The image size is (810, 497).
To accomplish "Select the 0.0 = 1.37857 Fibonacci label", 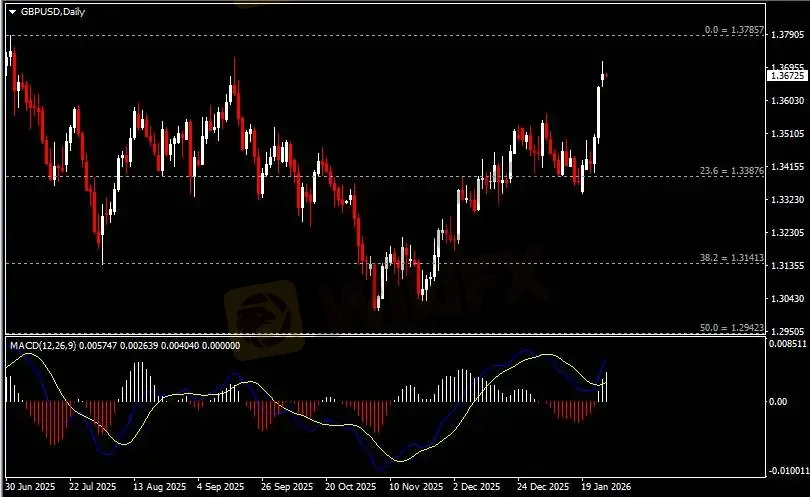I will click(x=734, y=31).
